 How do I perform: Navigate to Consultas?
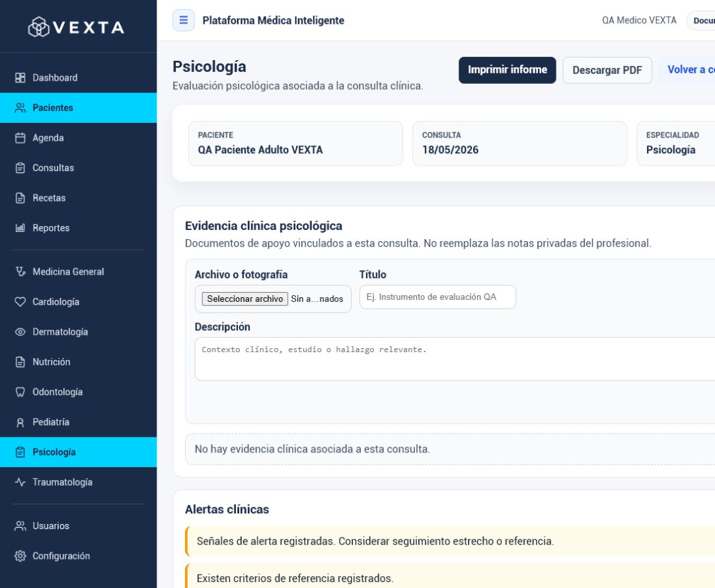[x=79, y=168]
